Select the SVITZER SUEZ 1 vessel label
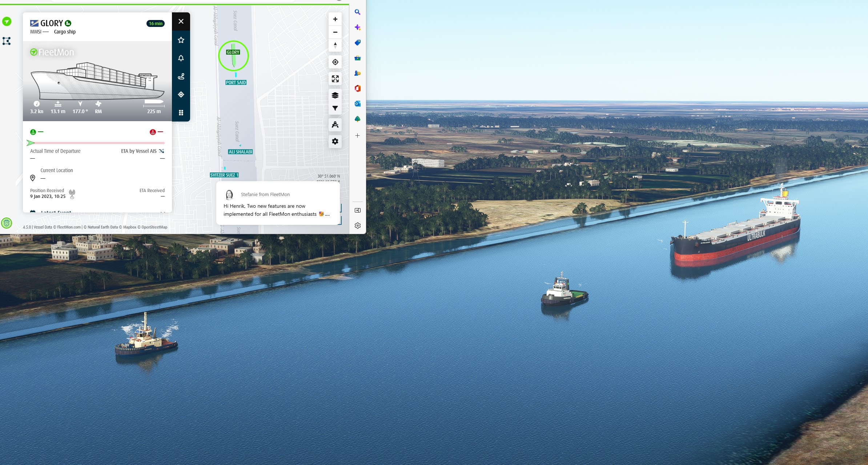This screenshot has width=868, height=465. (224, 175)
